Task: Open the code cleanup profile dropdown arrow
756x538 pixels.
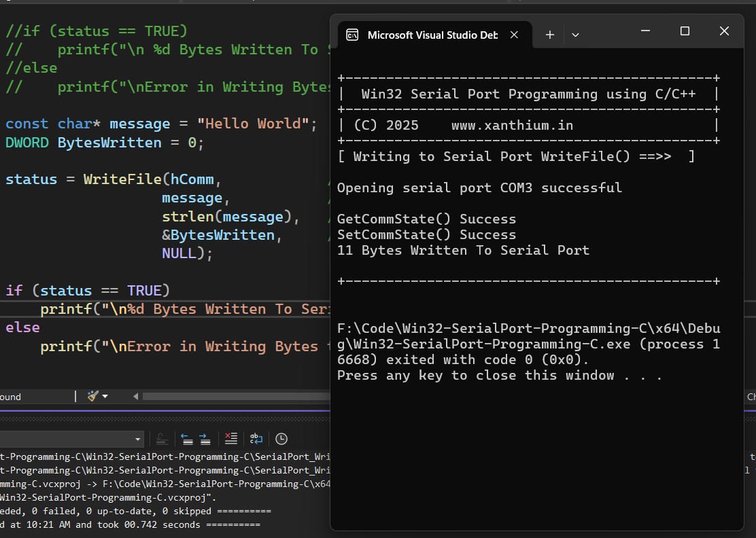Action: click(105, 397)
